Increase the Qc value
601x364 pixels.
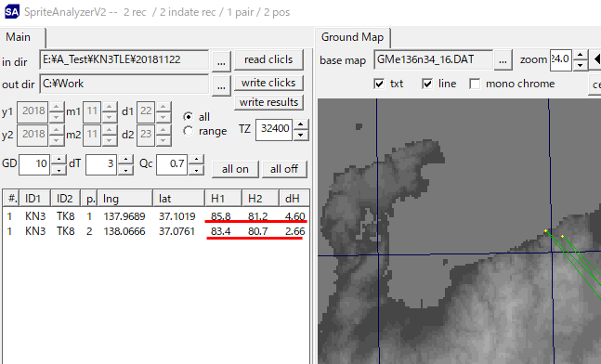tap(196, 160)
